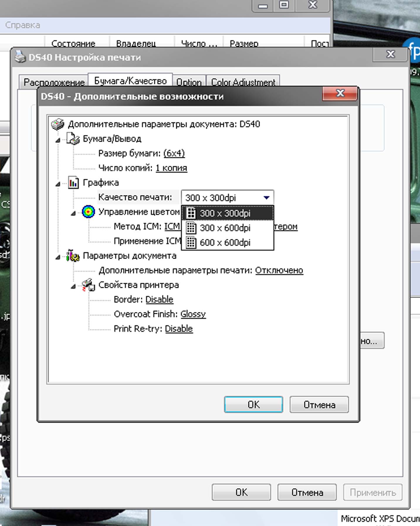Click the DS40 printer icon in title bar
Image resolution: width=420 pixels, height=526 pixels.
click(x=20, y=57)
